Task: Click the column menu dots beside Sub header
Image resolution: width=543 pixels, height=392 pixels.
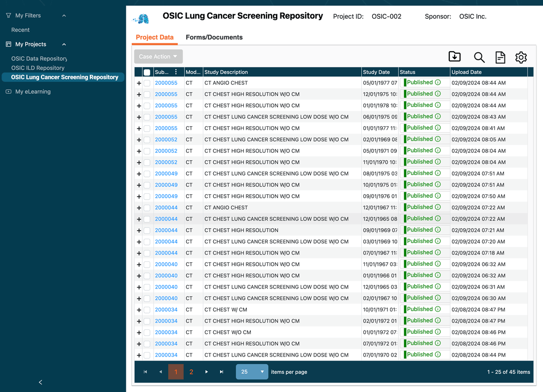Action: pyautogui.click(x=176, y=72)
